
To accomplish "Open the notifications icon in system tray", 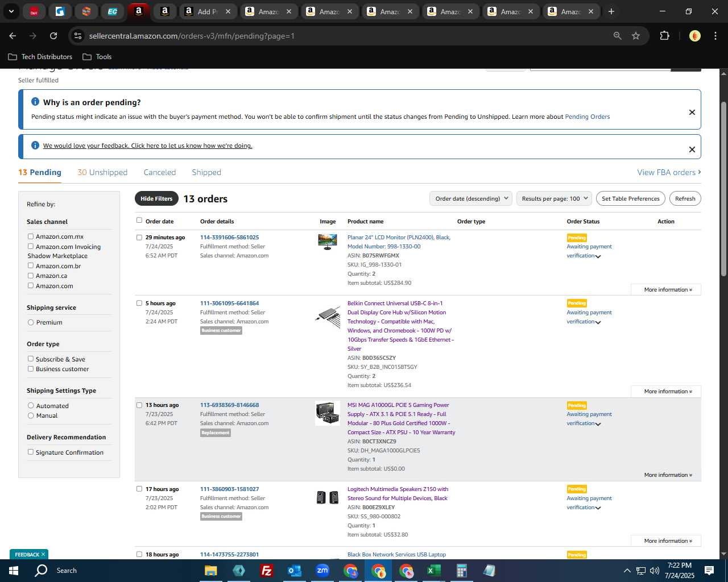I will 709,571.
